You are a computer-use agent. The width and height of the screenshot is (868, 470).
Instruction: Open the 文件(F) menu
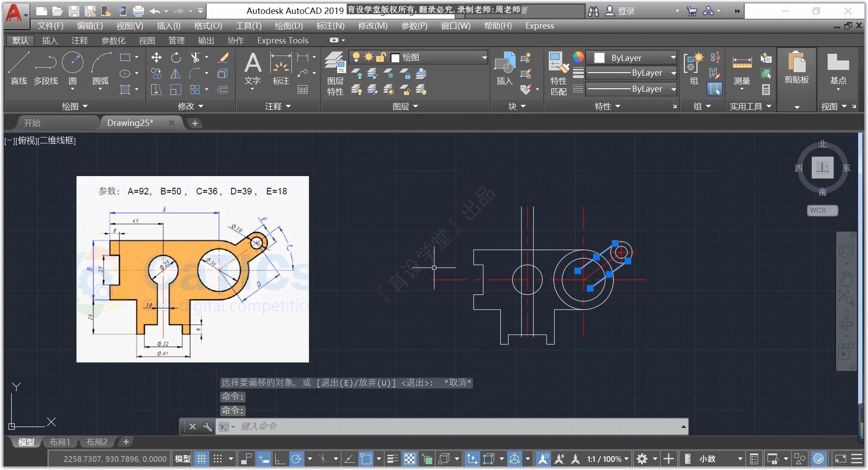click(x=50, y=26)
